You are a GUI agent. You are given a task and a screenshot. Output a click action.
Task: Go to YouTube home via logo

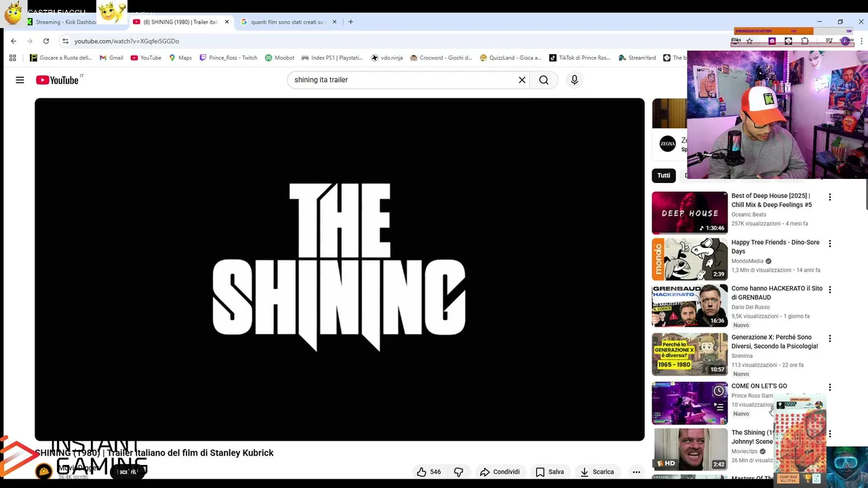tap(57, 80)
